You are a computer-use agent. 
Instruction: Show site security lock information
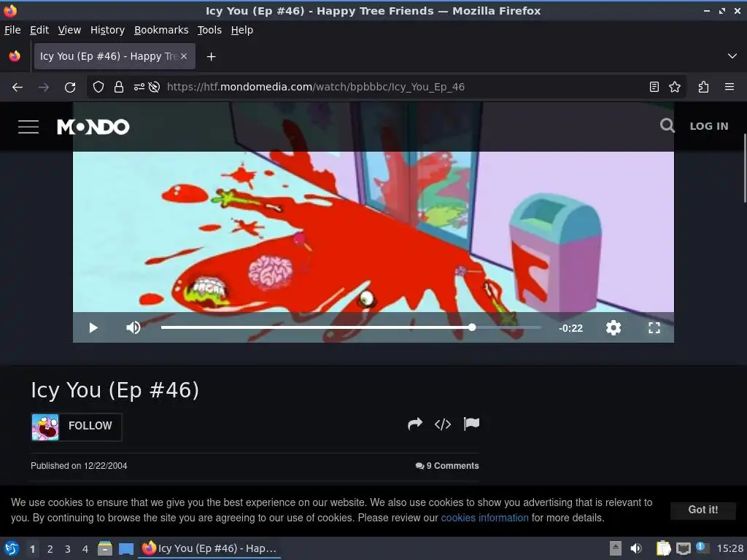tap(119, 87)
